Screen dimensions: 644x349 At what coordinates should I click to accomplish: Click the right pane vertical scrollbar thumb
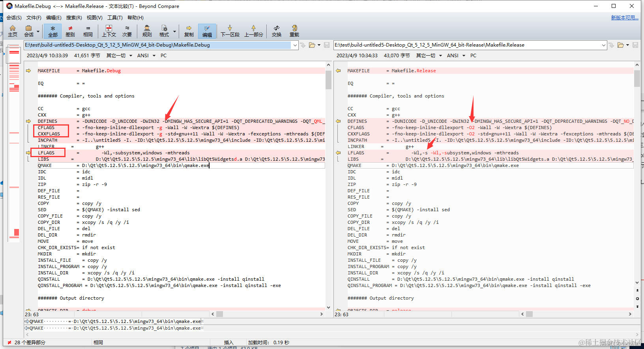point(637,78)
